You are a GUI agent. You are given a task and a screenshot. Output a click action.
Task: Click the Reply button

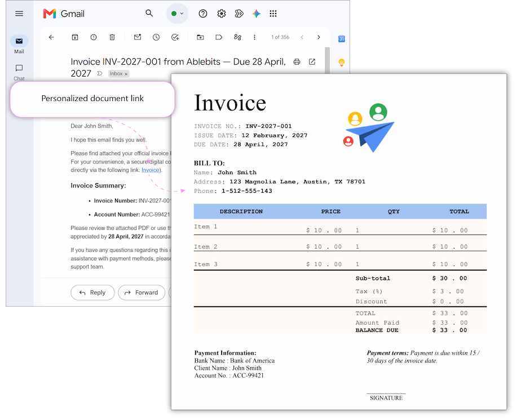click(92, 293)
